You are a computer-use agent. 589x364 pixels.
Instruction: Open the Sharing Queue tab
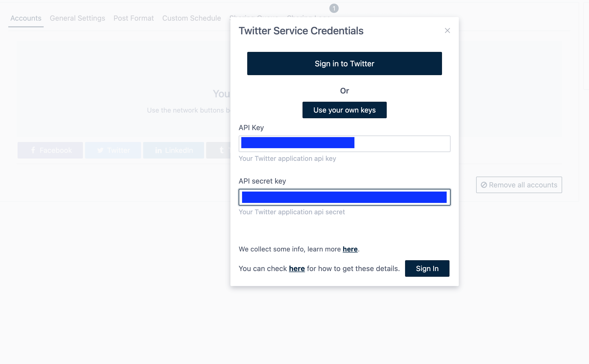pyautogui.click(x=254, y=16)
